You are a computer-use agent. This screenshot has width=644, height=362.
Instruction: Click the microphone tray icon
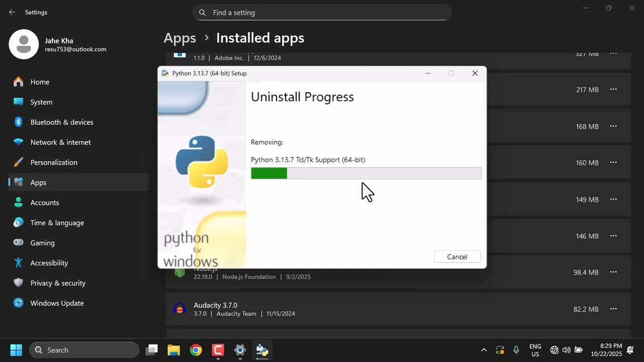(x=516, y=350)
